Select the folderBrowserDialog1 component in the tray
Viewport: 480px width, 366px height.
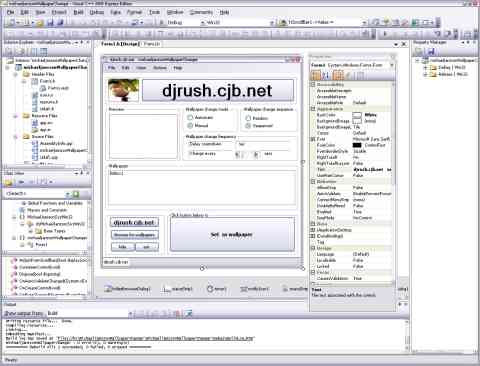point(127,289)
